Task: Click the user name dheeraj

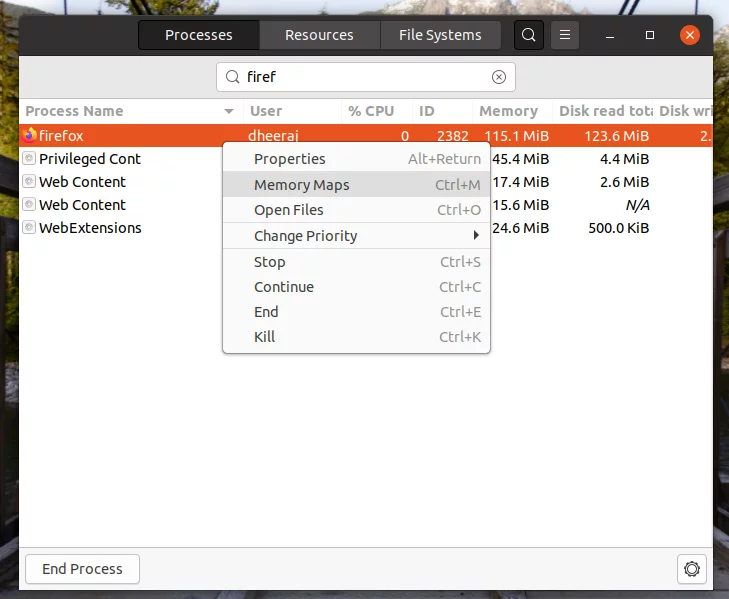Action: pos(273,136)
